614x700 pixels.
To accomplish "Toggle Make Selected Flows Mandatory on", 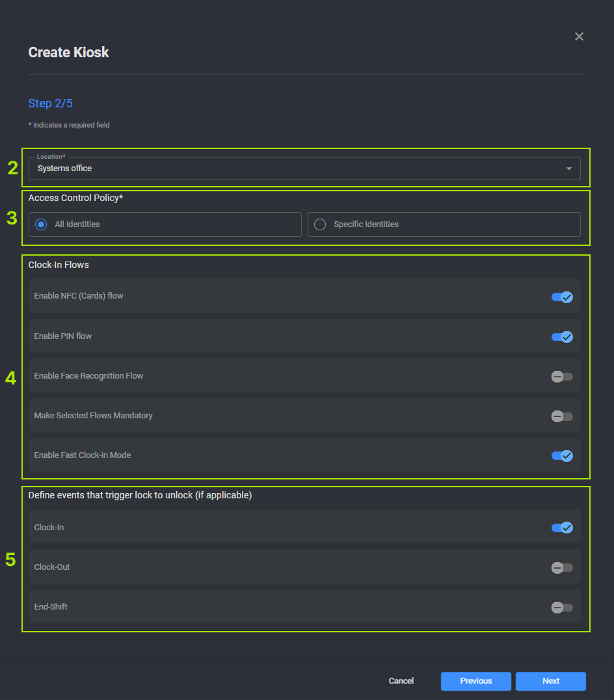I will pos(562,416).
